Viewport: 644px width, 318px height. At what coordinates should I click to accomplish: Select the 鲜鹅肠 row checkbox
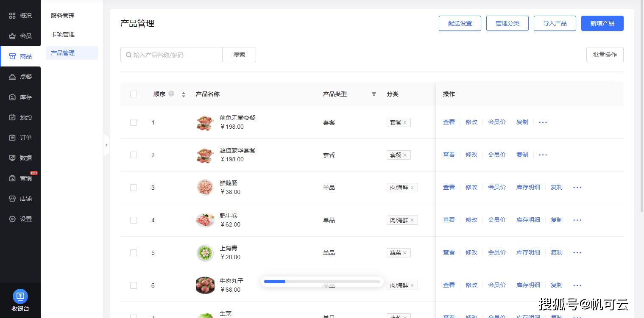[x=134, y=188]
